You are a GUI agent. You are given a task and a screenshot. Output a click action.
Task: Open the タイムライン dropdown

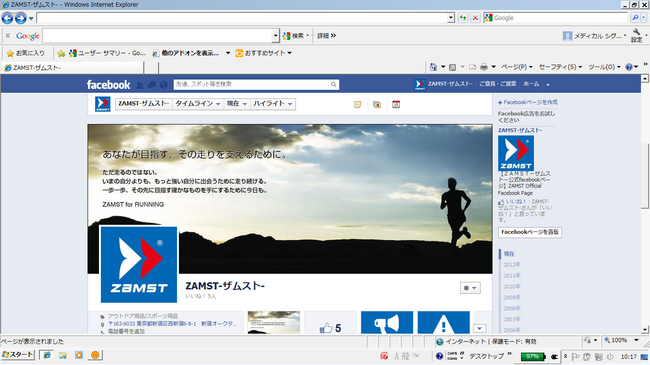coord(197,104)
